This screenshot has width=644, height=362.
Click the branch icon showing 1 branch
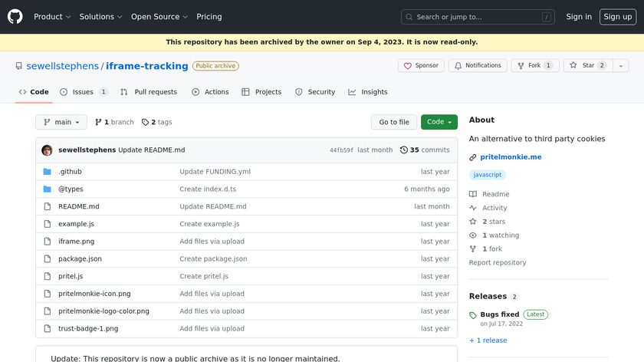tap(99, 122)
